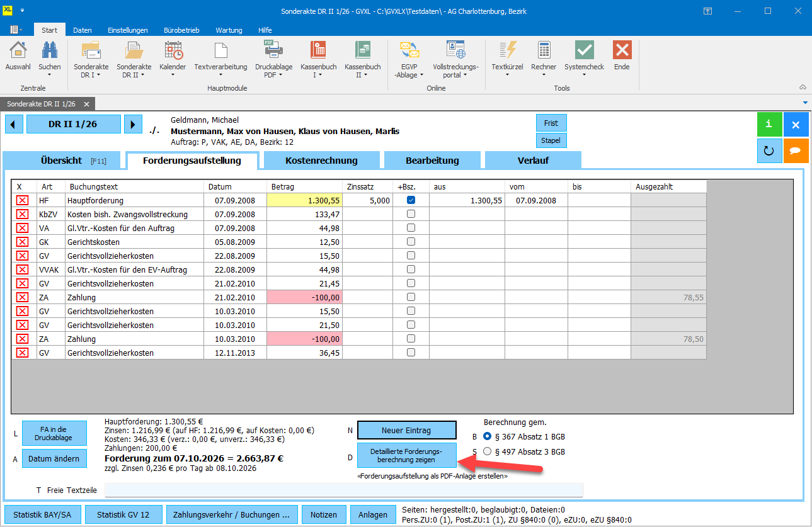Open the Vollstreckungsportal icon
The height and width of the screenshot is (527, 812).
[455, 50]
